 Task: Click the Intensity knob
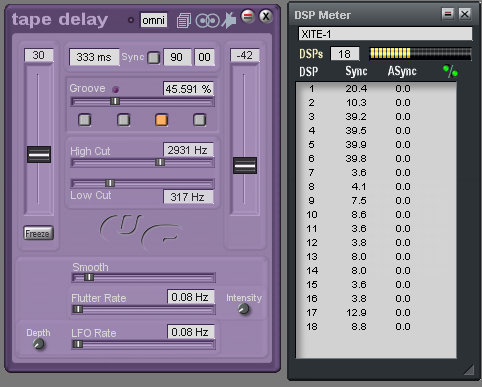point(244,309)
